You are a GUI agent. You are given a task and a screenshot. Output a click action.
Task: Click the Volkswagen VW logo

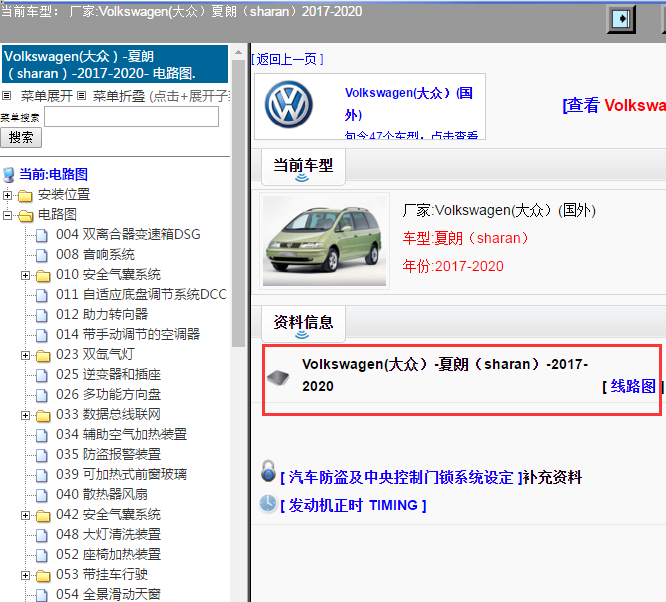point(288,105)
